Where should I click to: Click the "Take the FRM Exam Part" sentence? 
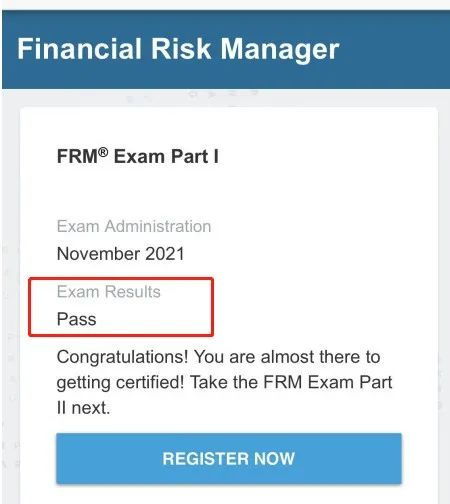click(x=291, y=382)
